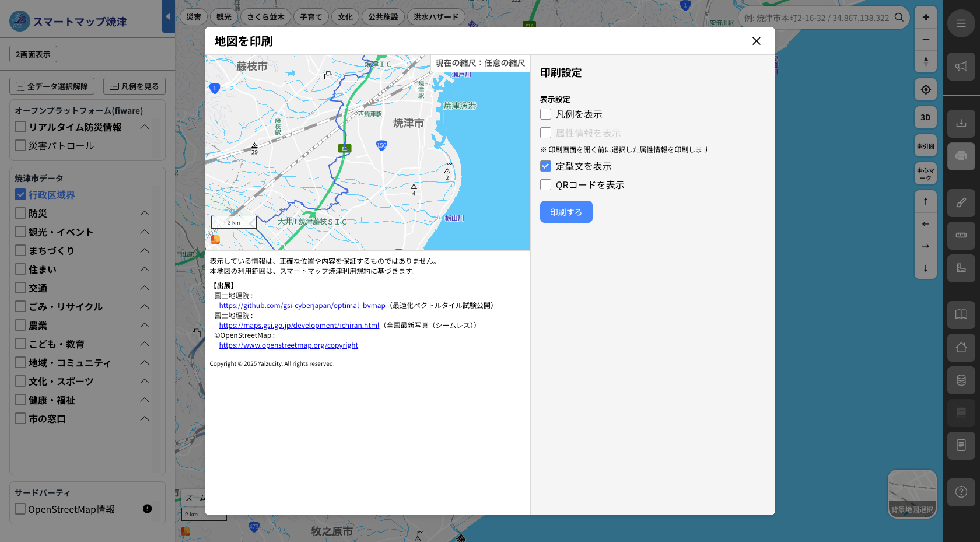Open the print tool in the right sidebar
This screenshot has width=980, height=542.
point(962,155)
